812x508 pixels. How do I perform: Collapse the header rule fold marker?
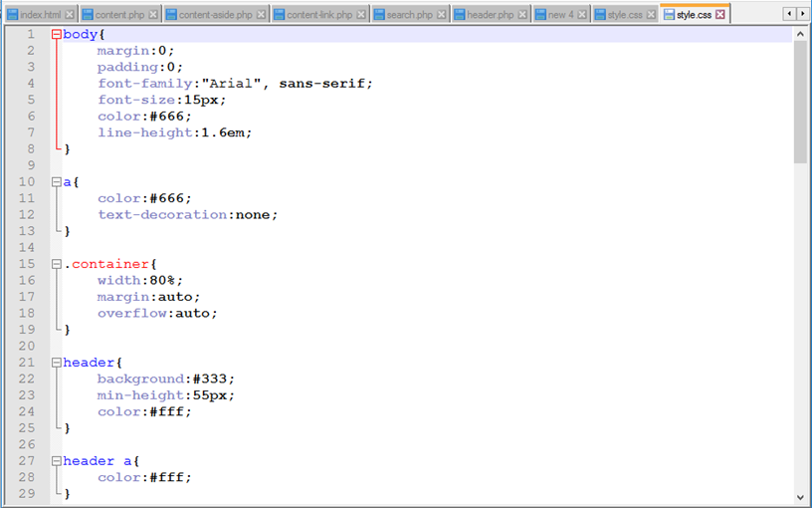[57, 363]
